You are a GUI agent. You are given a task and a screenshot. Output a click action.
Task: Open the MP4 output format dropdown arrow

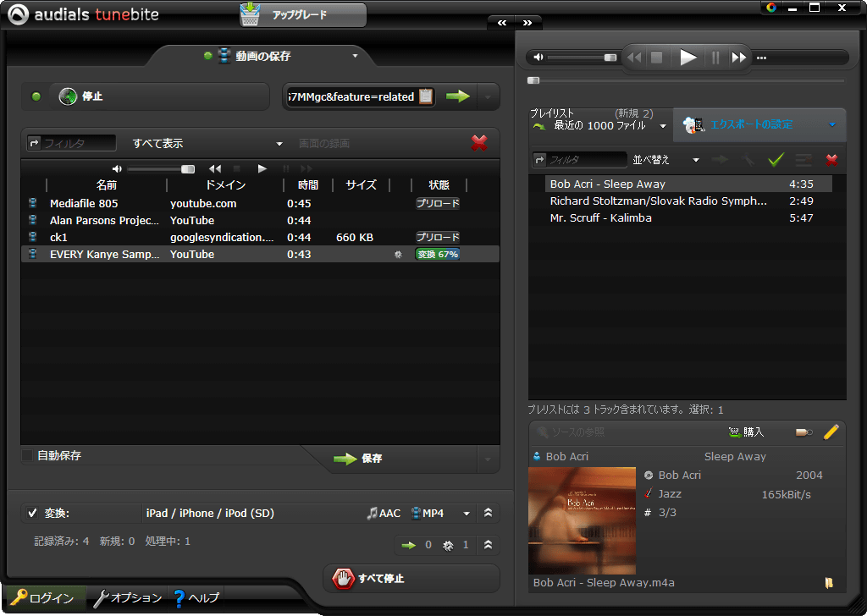coord(467,514)
